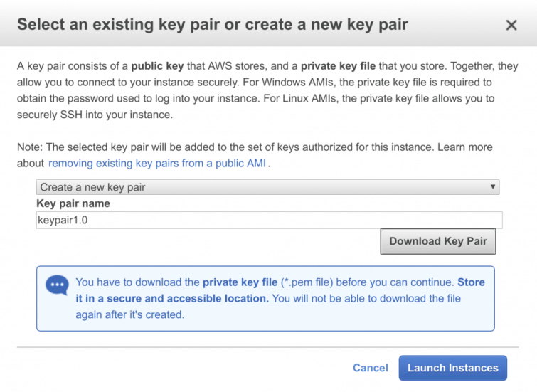Close the key pair dialog
537x392 pixels.
click(x=511, y=25)
